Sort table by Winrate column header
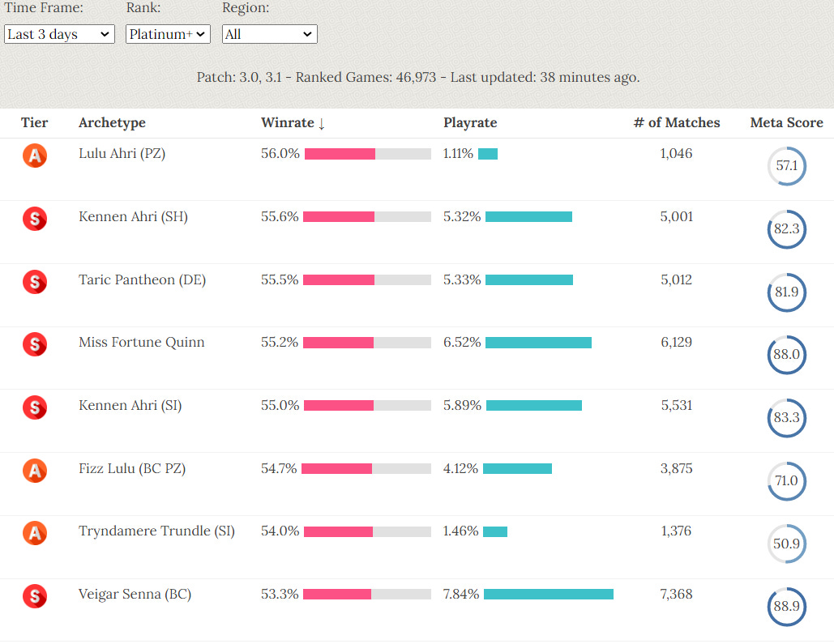The height and width of the screenshot is (644, 834). click(x=293, y=123)
